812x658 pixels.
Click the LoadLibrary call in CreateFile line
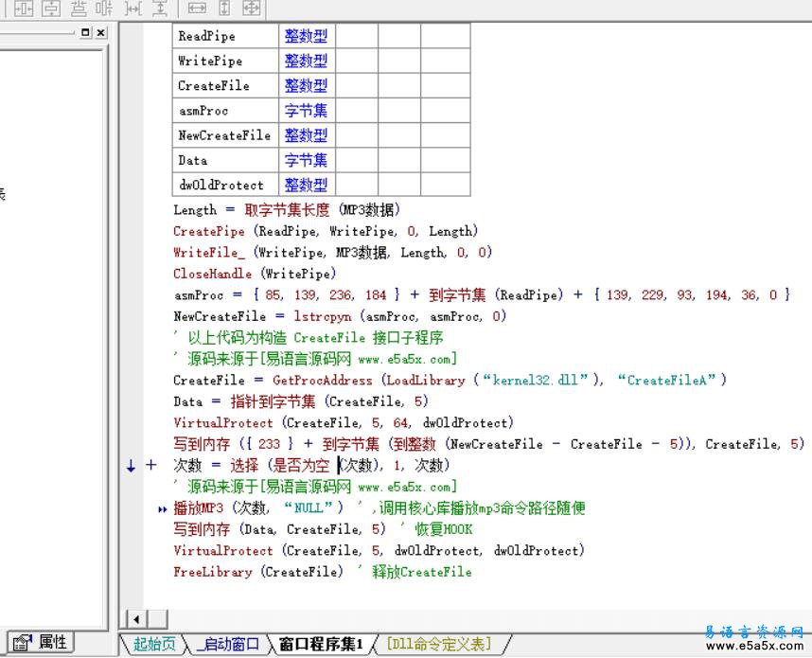[x=426, y=381]
